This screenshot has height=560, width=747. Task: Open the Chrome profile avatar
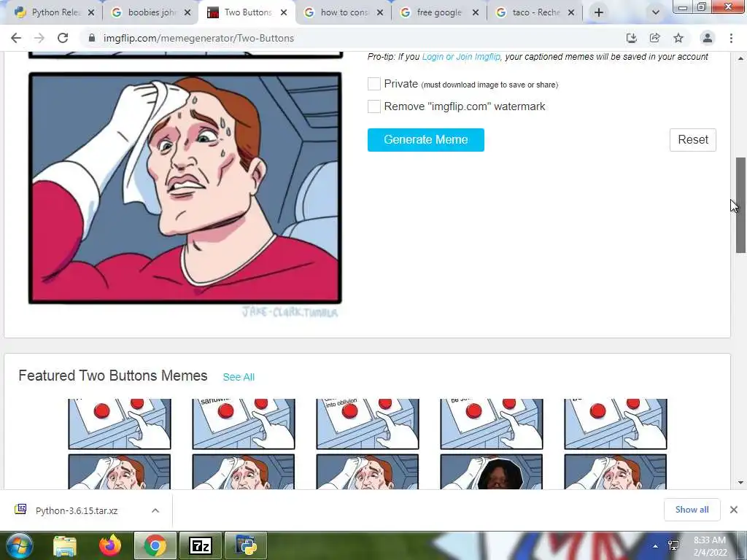708,38
